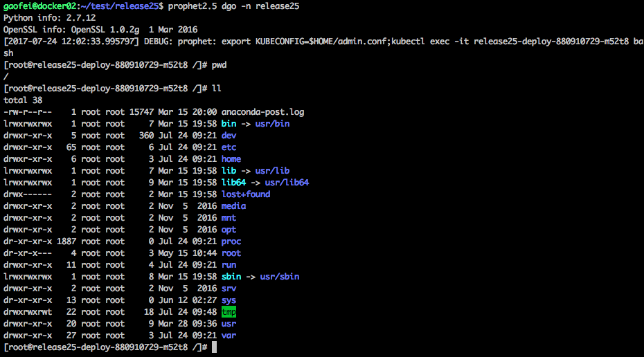Click the run directory name
Screen dimensions: 644x357
[229, 265]
